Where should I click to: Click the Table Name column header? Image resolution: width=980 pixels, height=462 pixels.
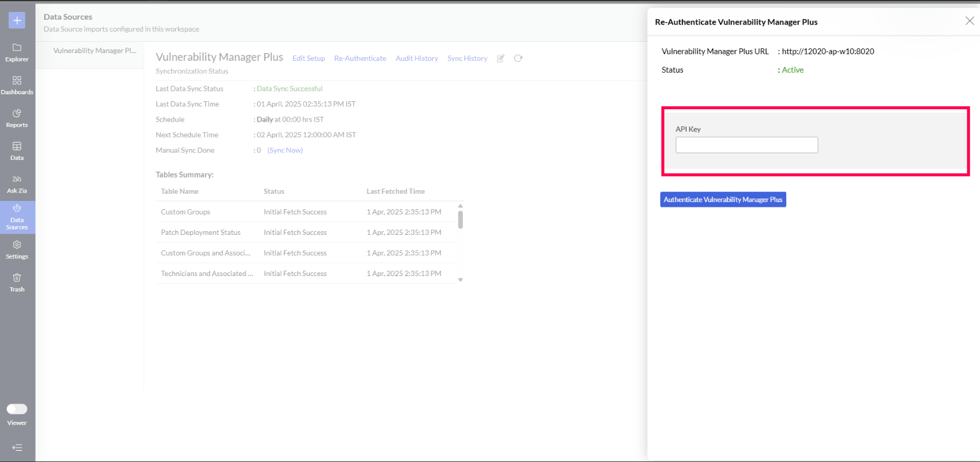(x=180, y=191)
